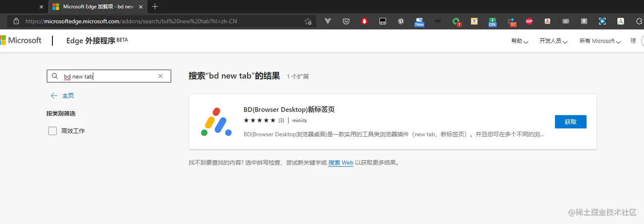Viewport: 644px width, 224px height.
Task: Click the Pocket extension icon
Action: [x=346, y=21]
